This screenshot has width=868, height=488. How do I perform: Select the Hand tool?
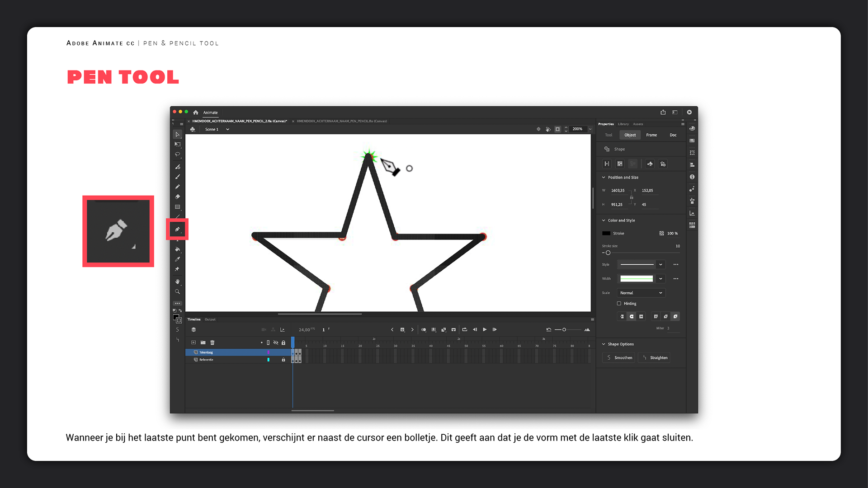(x=177, y=282)
